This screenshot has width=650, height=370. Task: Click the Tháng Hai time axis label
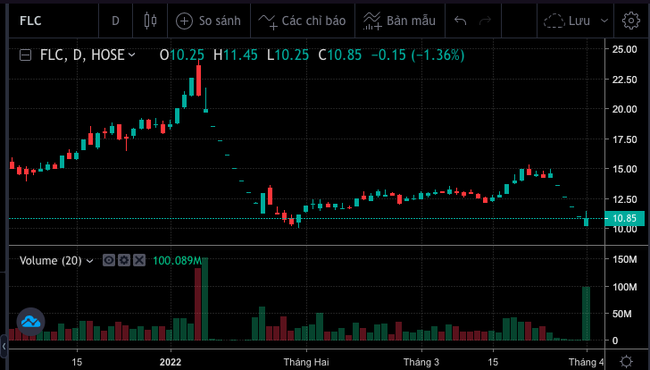point(306,362)
